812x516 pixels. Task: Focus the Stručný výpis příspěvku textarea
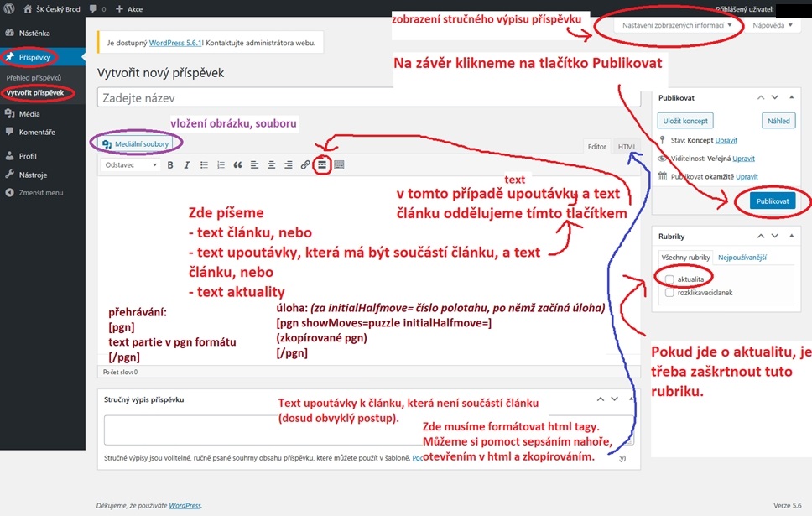point(369,430)
